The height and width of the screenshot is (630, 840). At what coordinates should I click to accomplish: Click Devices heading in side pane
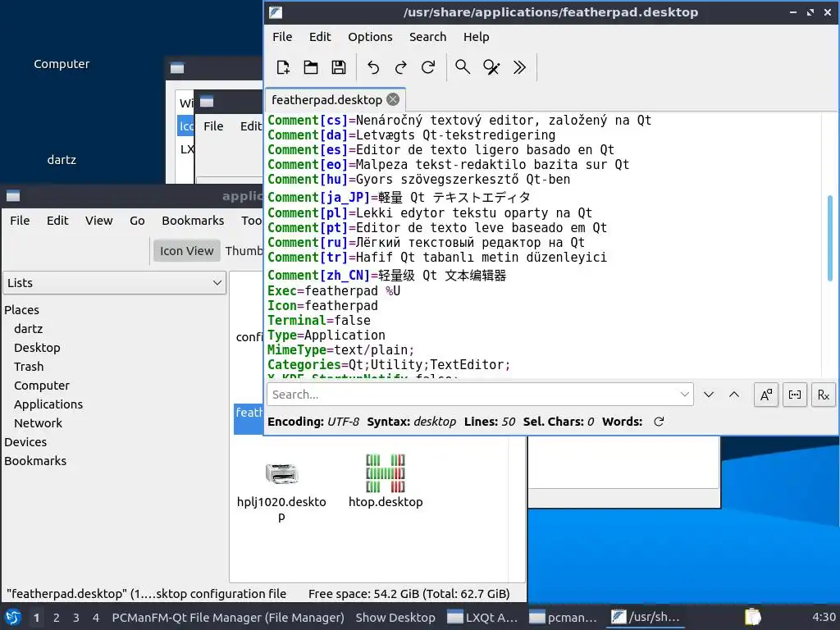(x=25, y=442)
